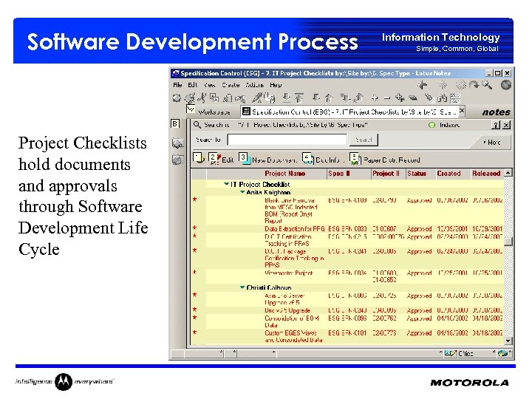Sort by the Project Name column header
Image resolution: width=532 pixels, height=399 pixels.
pos(285,174)
